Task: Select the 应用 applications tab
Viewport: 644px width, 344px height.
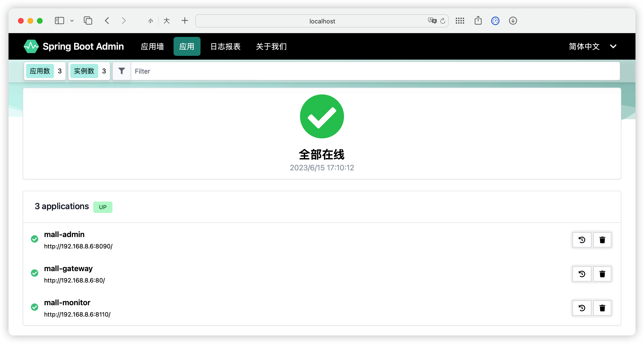Action: point(187,46)
